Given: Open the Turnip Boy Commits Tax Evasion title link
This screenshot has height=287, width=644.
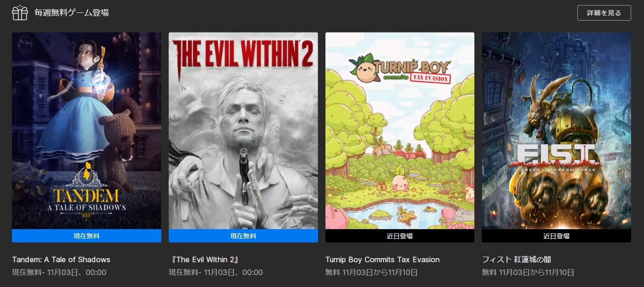Looking at the screenshot, I should tap(382, 259).
